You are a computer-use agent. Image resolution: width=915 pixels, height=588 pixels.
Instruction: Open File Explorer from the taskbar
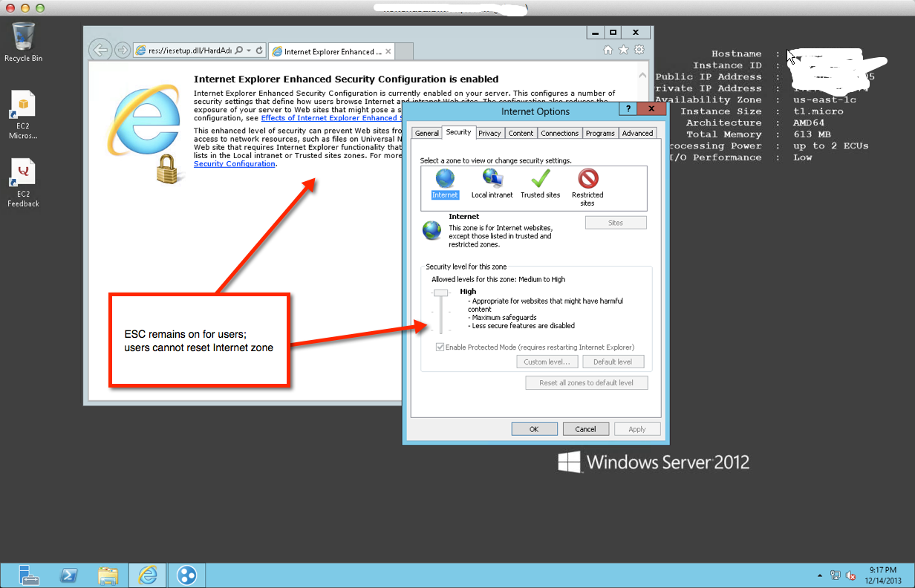point(108,575)
